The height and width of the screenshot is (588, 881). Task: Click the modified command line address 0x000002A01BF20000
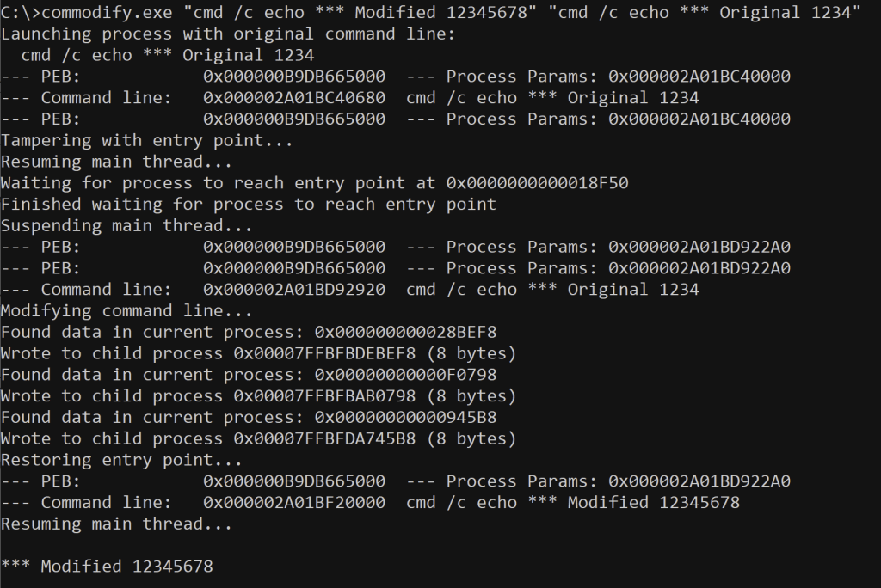(294, 503)
